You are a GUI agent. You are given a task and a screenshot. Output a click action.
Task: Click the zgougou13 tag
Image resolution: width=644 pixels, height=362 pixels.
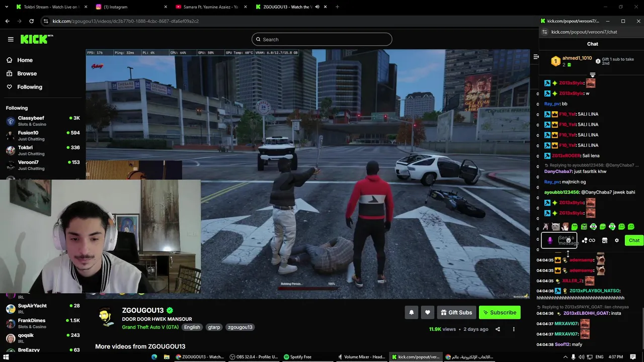(240, 327)
